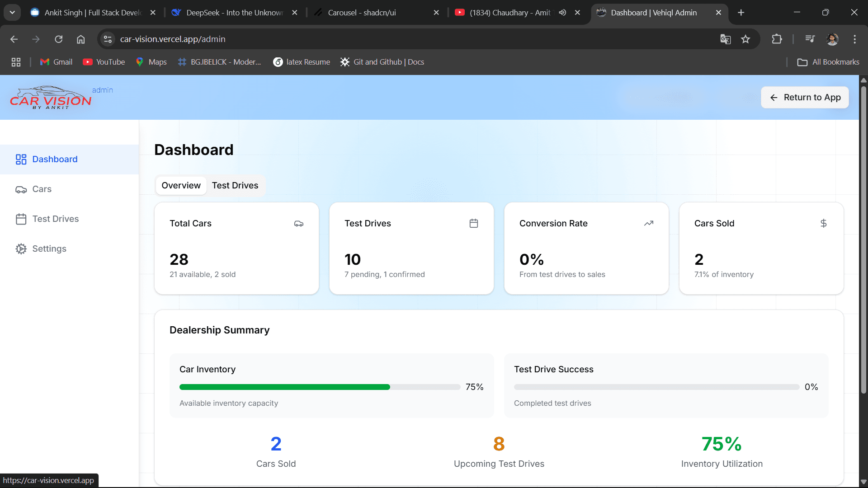Click the Dashboard grid icon in sidebar
Screen dimensions: 868x488
tap(21, 160)
